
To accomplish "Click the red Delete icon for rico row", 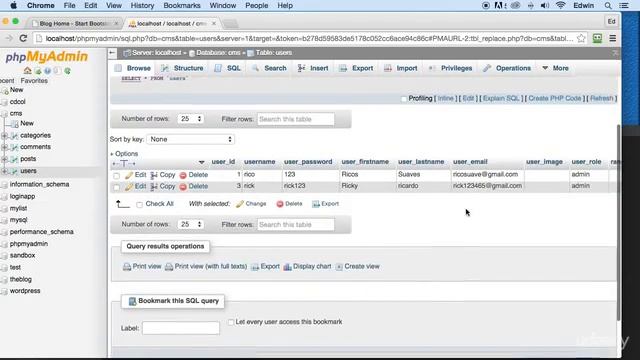I will 183,175.
